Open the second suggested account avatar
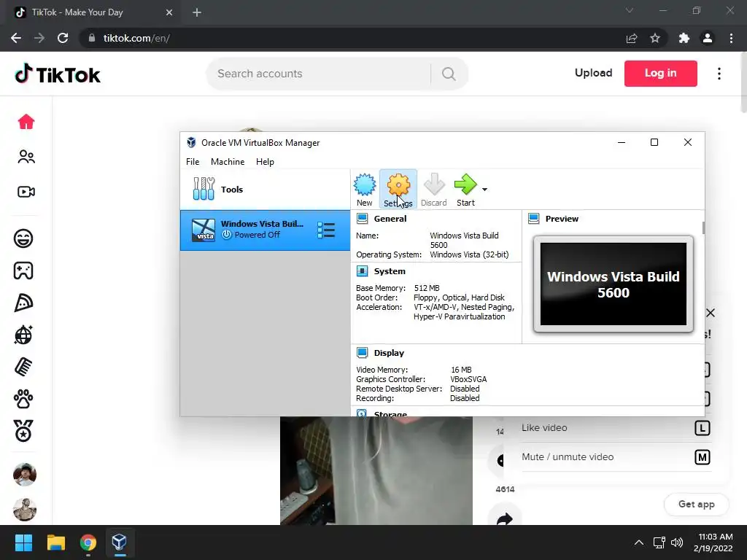 [25, 510]
